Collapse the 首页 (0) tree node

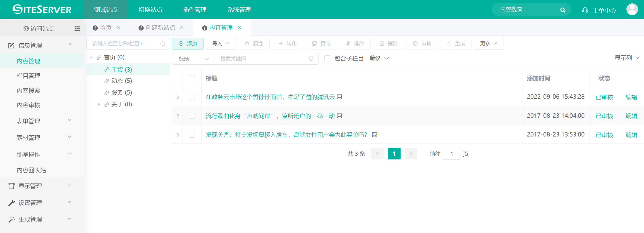click(91, 58)
